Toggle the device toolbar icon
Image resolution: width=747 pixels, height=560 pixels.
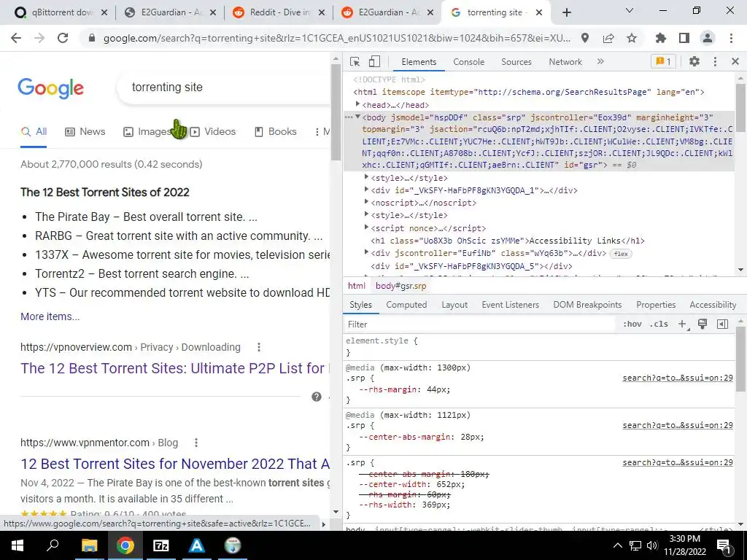click(374, 61)
